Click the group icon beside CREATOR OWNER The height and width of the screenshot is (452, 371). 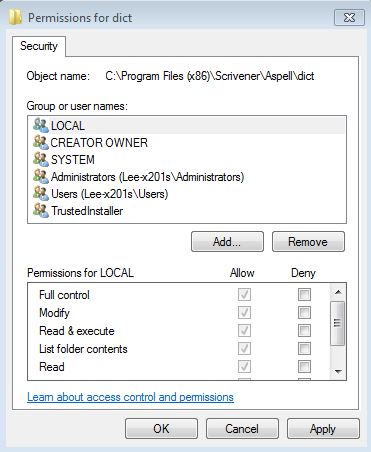(x=41, y=142)
